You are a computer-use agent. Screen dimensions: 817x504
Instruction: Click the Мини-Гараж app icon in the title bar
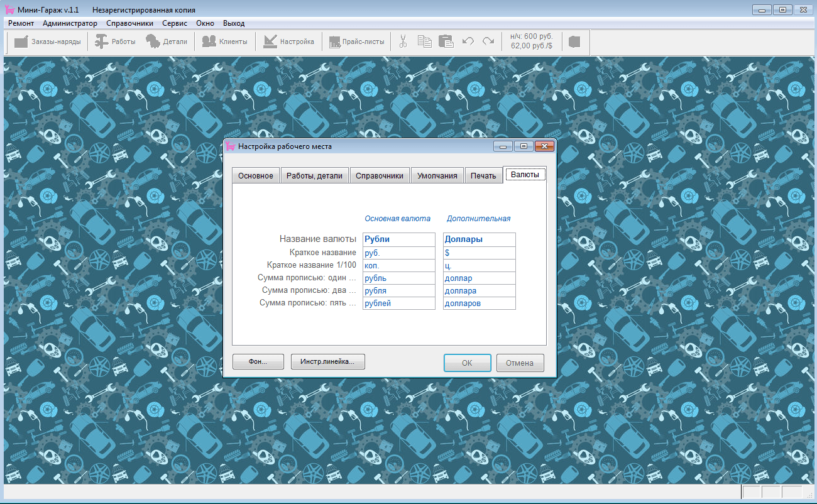(10, 10)
